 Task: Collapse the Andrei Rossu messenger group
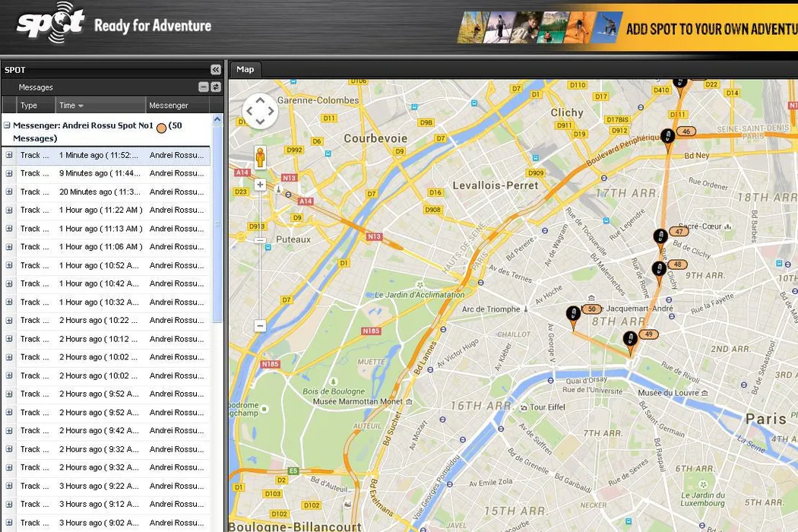(x=7, y=125)
